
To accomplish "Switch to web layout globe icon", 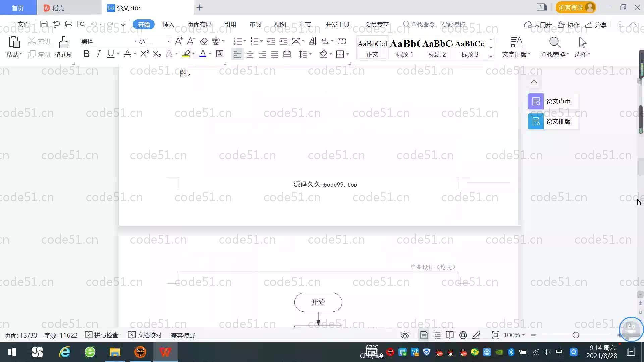I will (x=463, y=335).
